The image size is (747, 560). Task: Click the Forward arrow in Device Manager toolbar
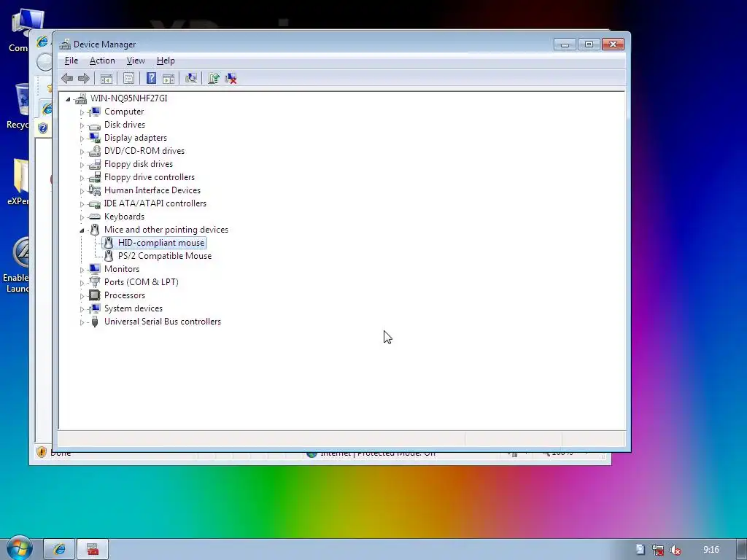pyautogui.click(x=84, y=79)
